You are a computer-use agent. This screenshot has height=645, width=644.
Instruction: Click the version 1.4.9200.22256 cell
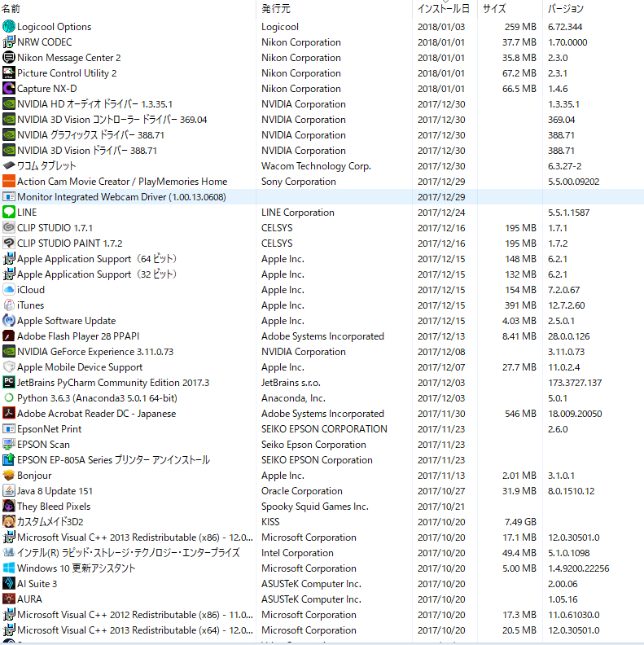tap(578, 568)
